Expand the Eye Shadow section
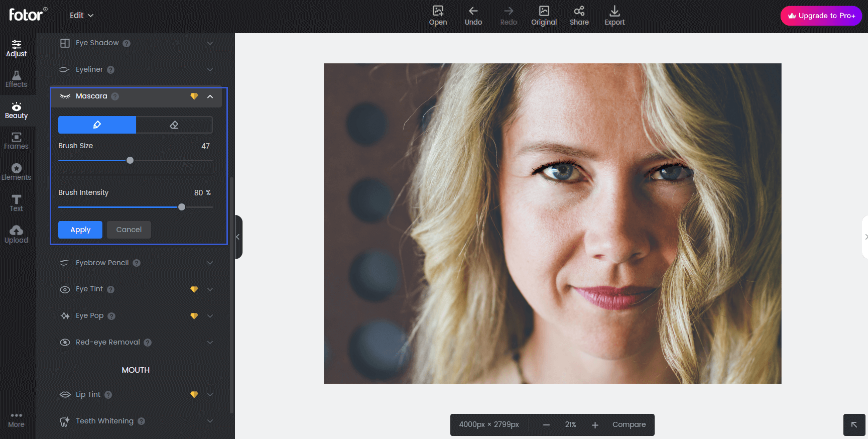 tap(210, 43)
